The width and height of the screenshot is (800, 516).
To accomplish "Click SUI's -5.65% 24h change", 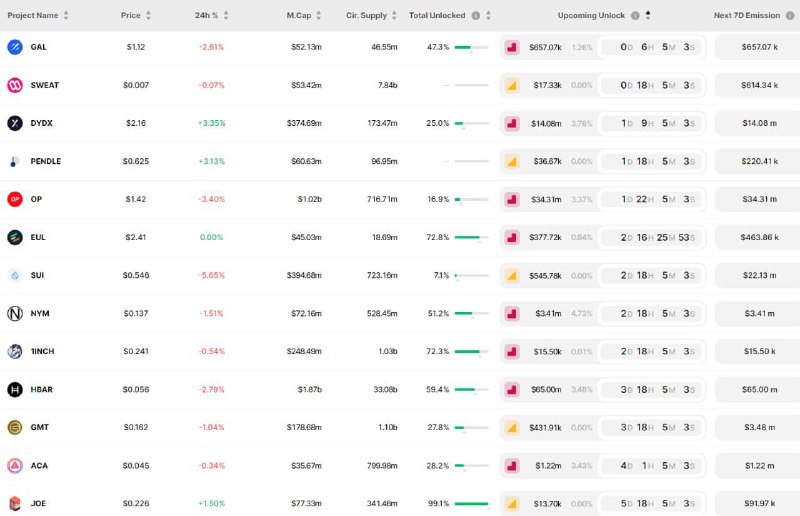I will 211,275.
